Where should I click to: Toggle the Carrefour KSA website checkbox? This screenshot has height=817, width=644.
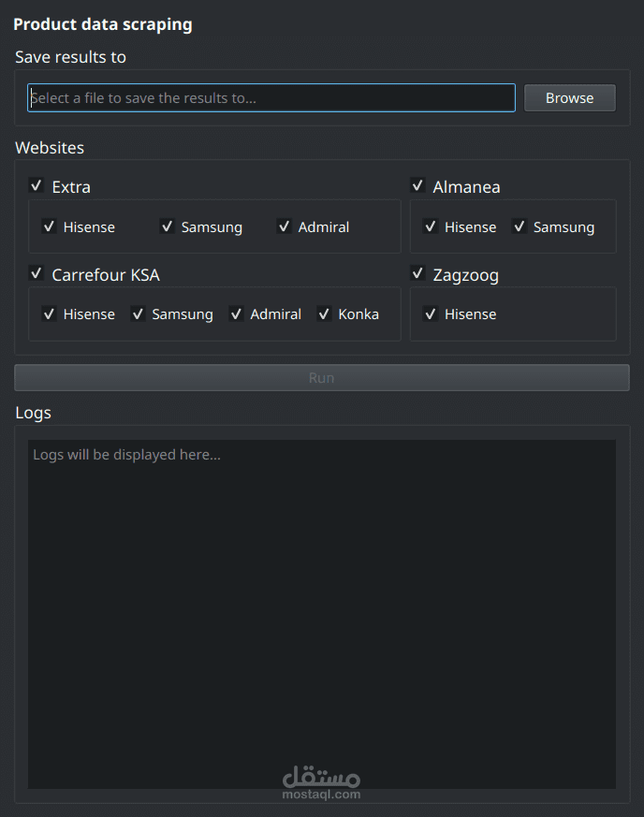37,274
